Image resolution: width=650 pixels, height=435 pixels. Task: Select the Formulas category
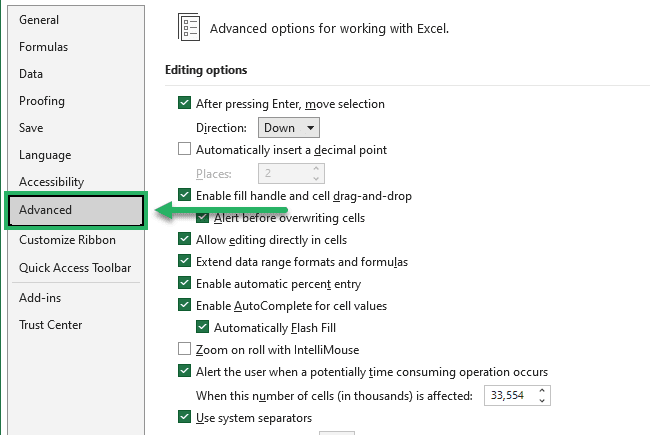coord(44,47)
